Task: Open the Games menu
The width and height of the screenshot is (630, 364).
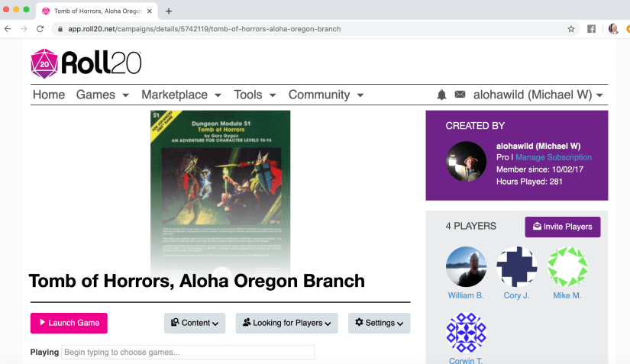Action: (x=95, y=95)
